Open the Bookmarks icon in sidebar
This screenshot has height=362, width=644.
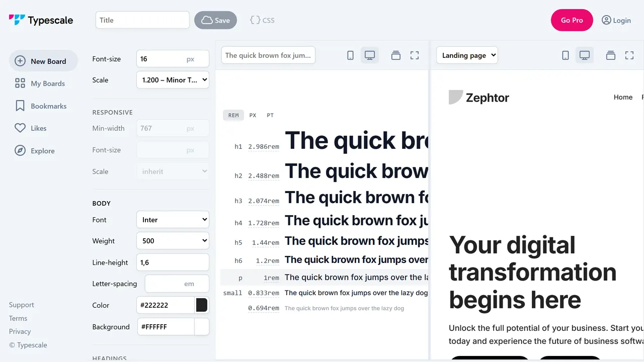click(20, 106)
